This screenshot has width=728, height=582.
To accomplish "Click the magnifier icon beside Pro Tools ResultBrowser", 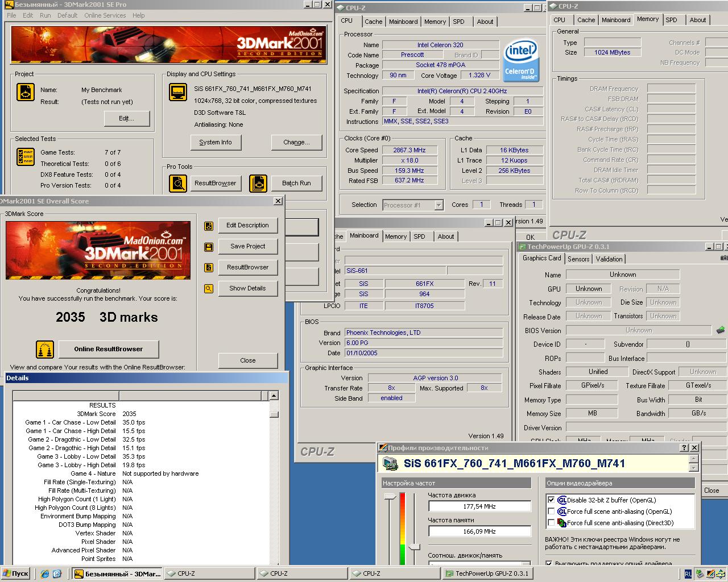I will click(178, 184).
